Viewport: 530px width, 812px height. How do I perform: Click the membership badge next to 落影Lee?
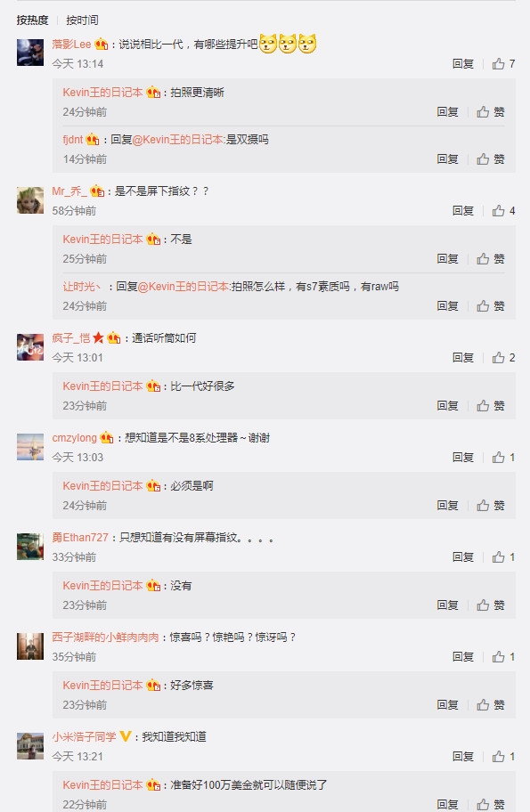pos(101,45)
